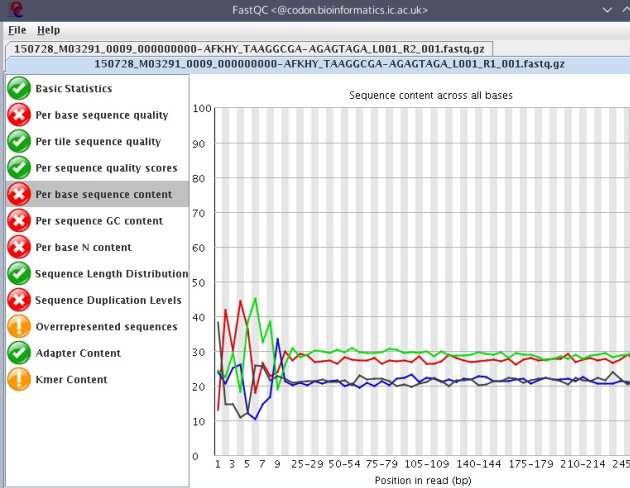
Task: Click the red fail icon beside Per base N content
Action: (19, 247)
